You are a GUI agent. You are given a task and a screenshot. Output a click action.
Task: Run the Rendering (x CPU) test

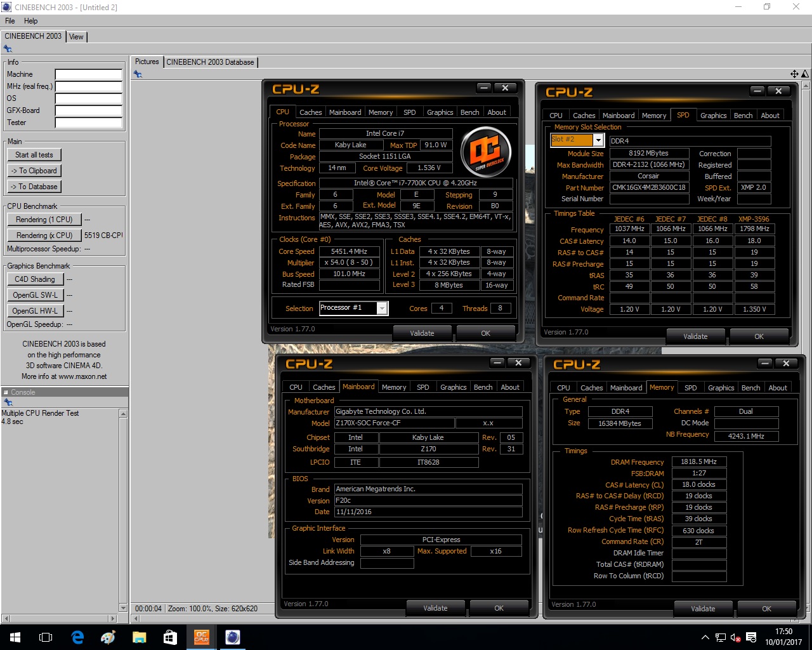(44, 235)
